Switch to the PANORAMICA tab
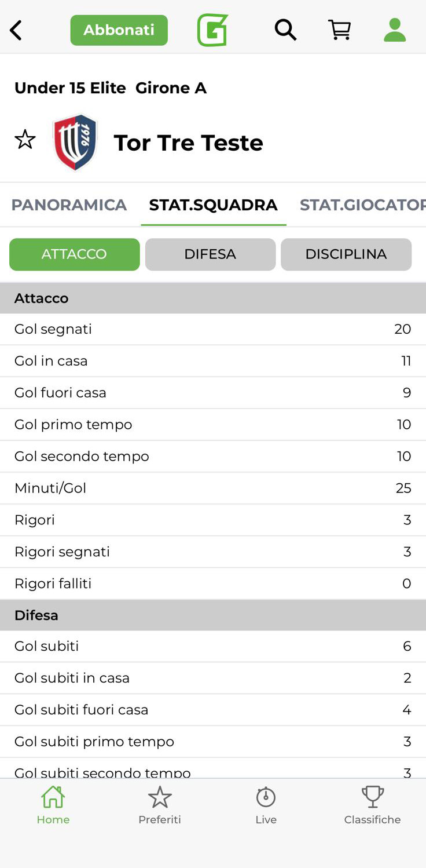The width and height of the screenshot is (426, 868). click(x=69, y=205)
